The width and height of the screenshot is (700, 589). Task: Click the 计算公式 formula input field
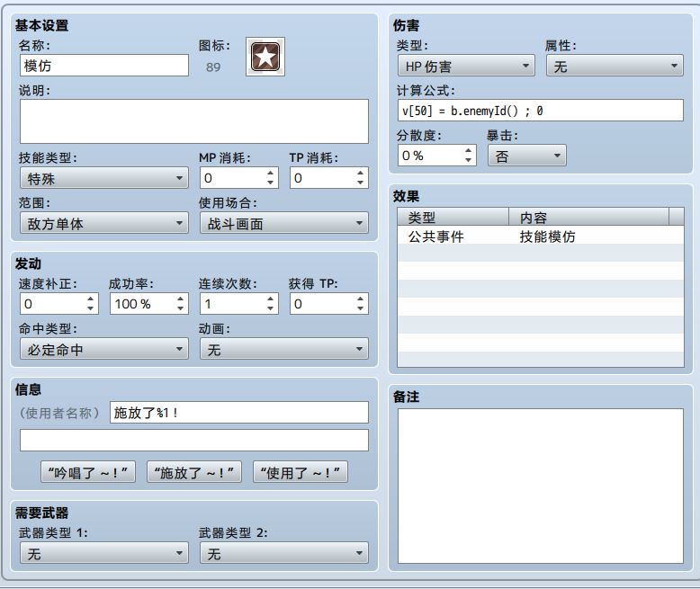[x=540, y=111]
